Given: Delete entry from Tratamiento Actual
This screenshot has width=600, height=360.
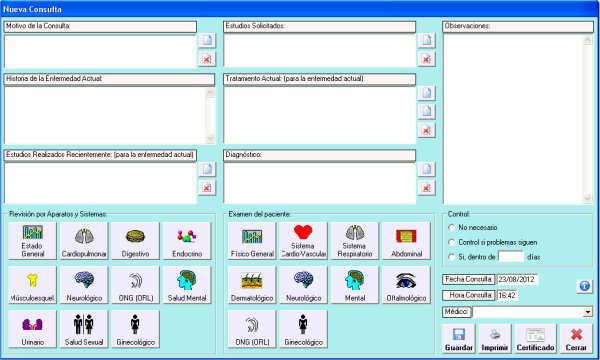Looking at the screenshot, I should click(426, 130).
